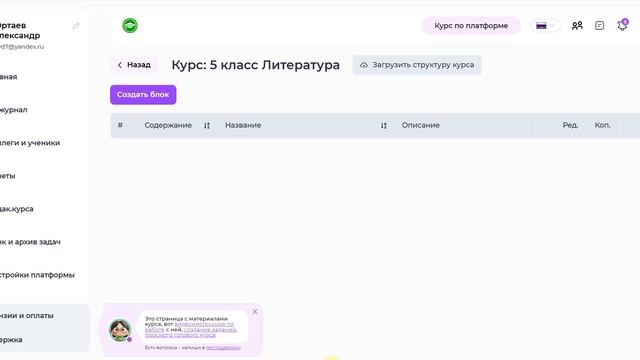640x360 pixels.
Task: Click the user name in the sidebar
Action: tap(20, 31)
